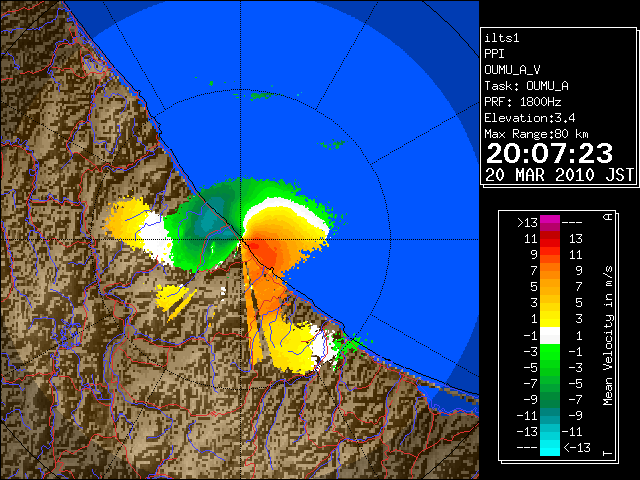This screenshot has height=480, width=640.
Task: Click the "OUMU_A_V" product name
Action: tap(512, 70)
